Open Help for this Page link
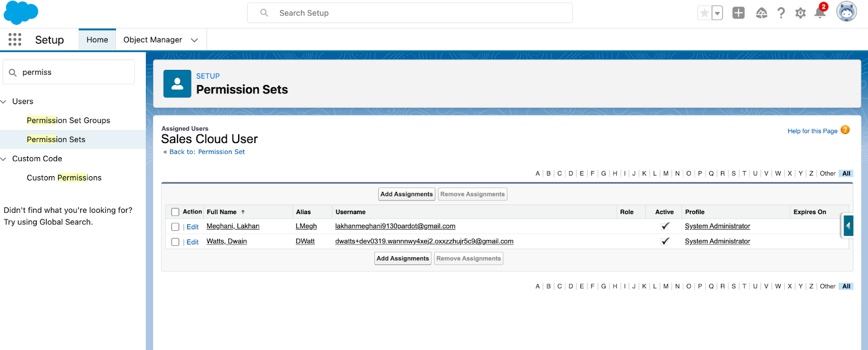 pos(813,131)
